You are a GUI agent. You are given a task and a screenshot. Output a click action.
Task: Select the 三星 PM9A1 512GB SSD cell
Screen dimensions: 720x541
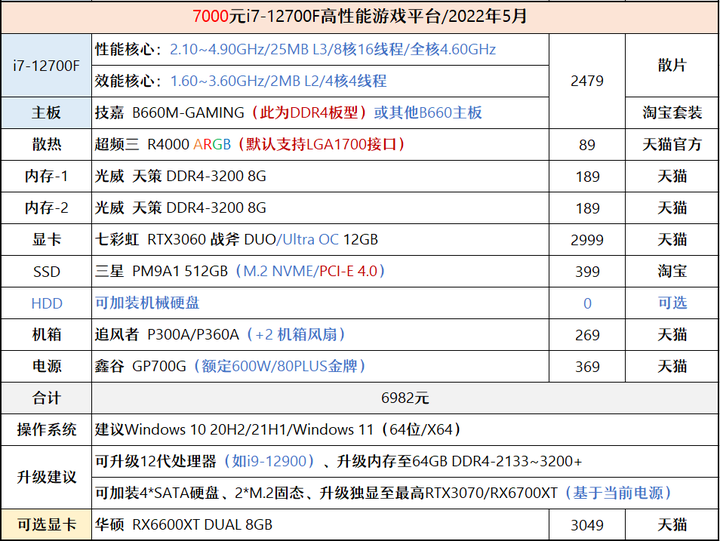[x=320, y=271]
